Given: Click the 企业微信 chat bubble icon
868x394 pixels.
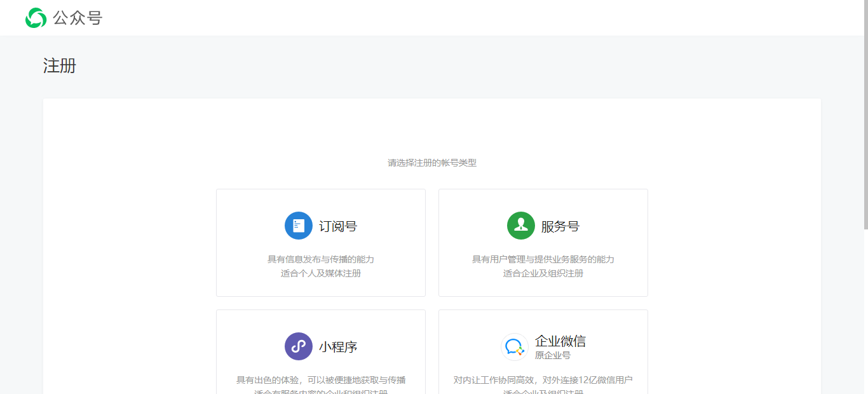Looking at the screenshot, I should coord(515,347).
